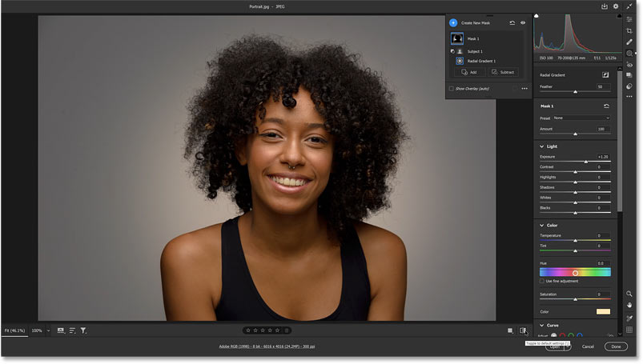Select the Masking tool in right toolbar
643x364 pixels.
click(629, 54)
